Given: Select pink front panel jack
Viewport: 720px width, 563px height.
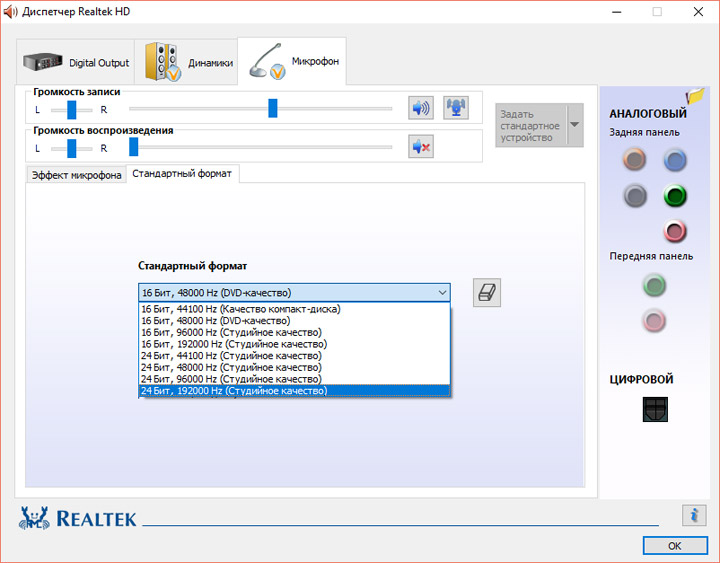Looking at the screenshot, I should (x=654, y=321).
